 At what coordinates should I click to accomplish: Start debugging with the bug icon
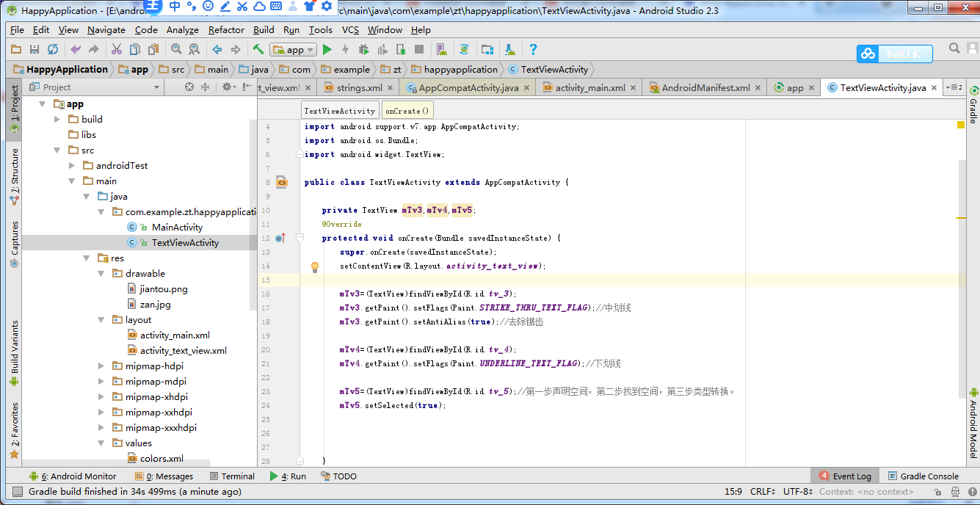364,49
